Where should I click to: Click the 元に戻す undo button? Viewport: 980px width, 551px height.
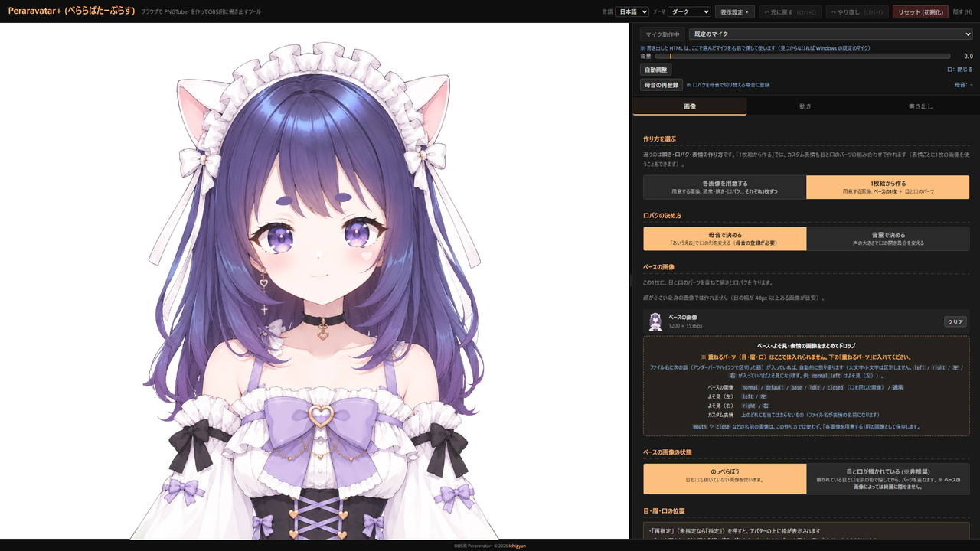coord(789,11)
